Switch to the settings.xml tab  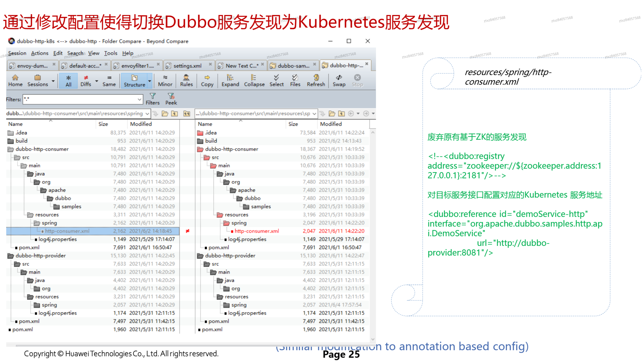(187, 65)
